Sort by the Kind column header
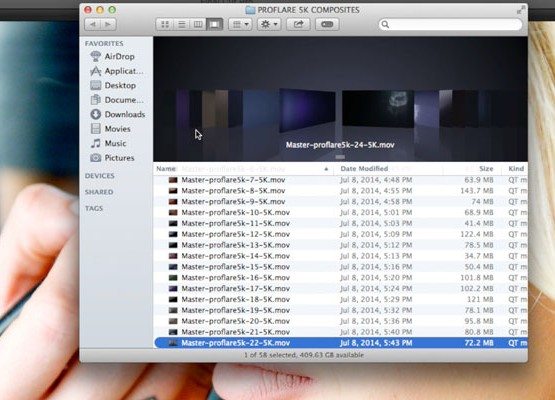This screenshot has height=400, width=555. click(x=516, y=169)
